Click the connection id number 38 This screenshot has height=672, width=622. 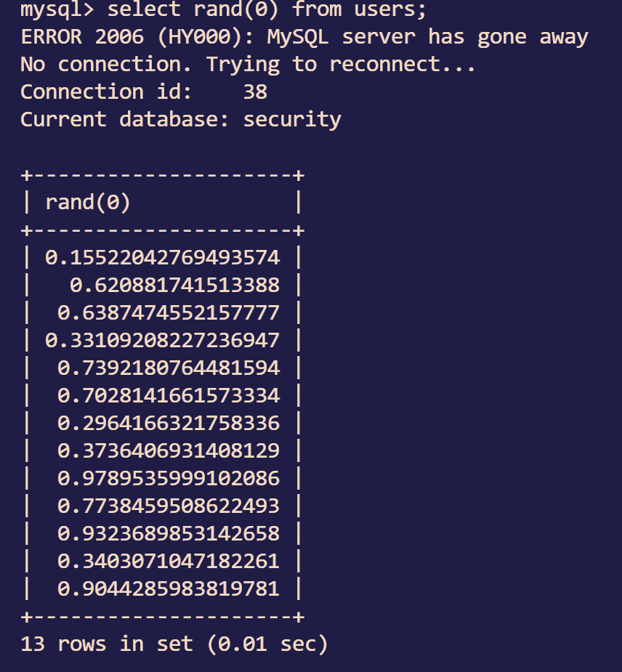click(x=255, y=92)
